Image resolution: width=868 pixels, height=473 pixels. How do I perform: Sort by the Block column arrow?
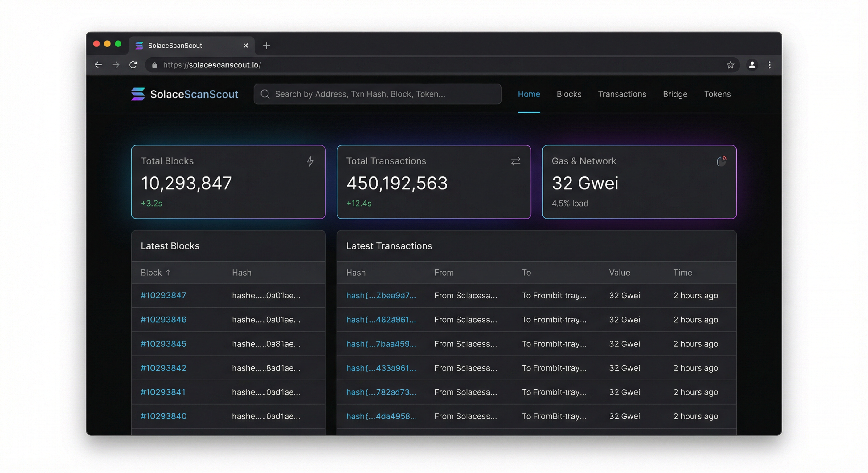click(x=168, y=272)
